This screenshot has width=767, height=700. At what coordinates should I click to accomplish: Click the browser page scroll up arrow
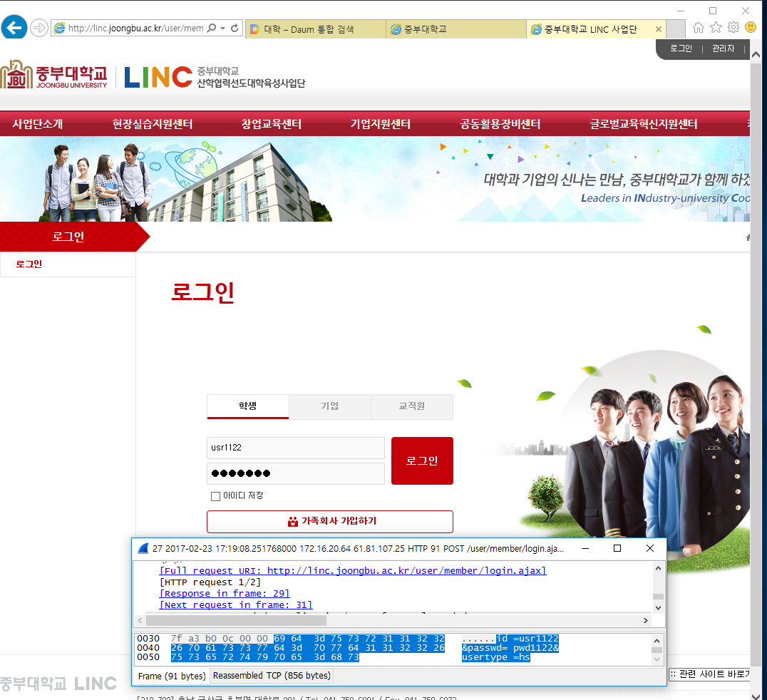pyautogui.click(x=756, y=55)
